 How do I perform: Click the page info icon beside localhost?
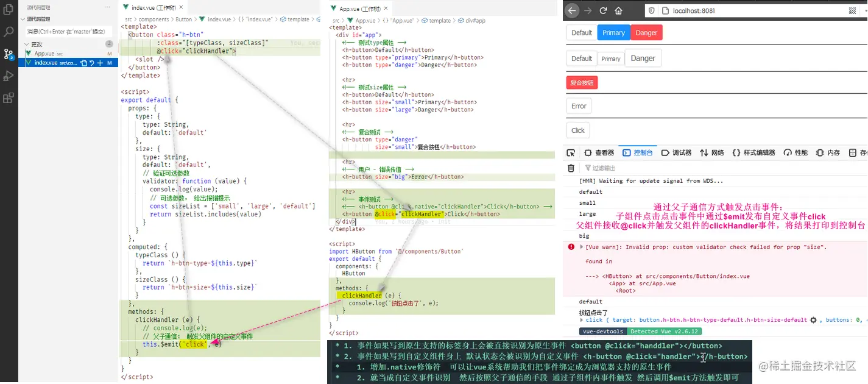pos(664,10)
